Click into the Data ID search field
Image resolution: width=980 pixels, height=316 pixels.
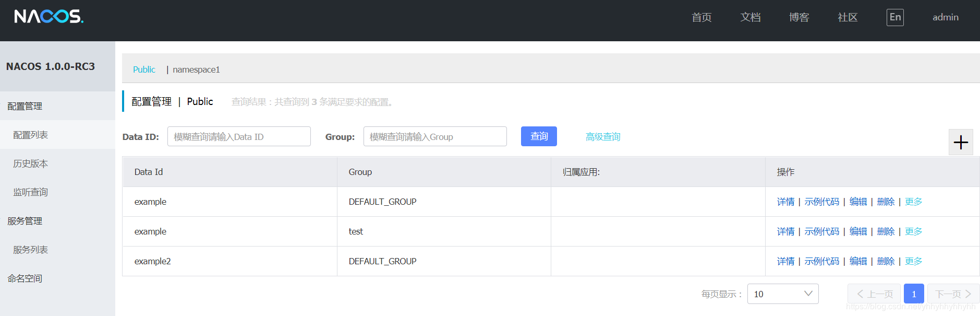[239, 136]
